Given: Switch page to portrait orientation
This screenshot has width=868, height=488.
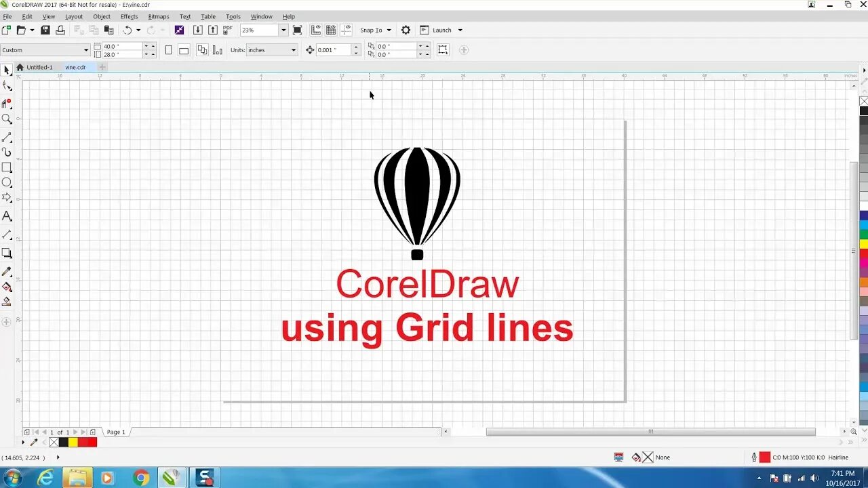Looking at the screenshot, I should (x=169, y=50).
